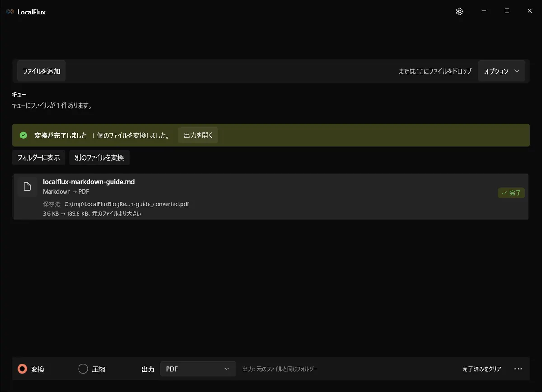
Task: Click the 出力: 元のファイルと同じフォルダー text
Action: tap(280, 369)
